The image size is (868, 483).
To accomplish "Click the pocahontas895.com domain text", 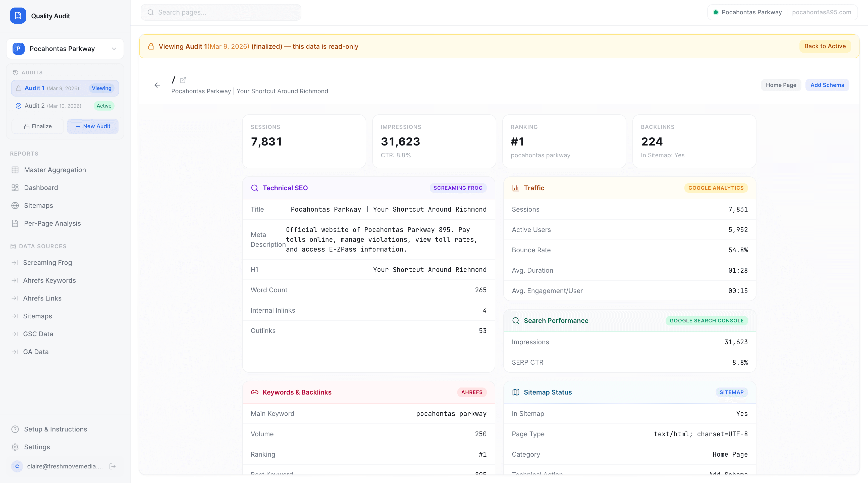I will click(x=822, y=13).
